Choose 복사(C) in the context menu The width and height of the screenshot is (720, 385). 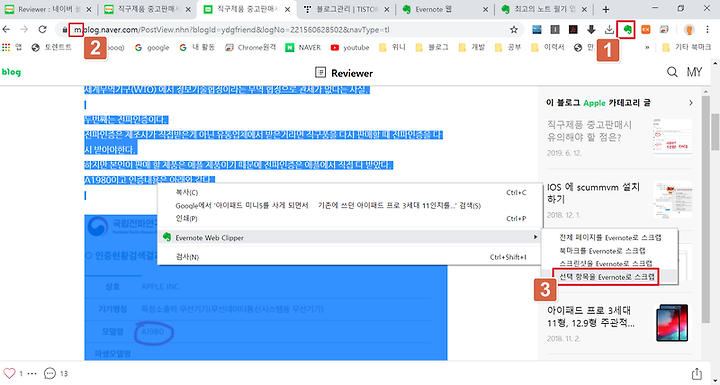350,192
